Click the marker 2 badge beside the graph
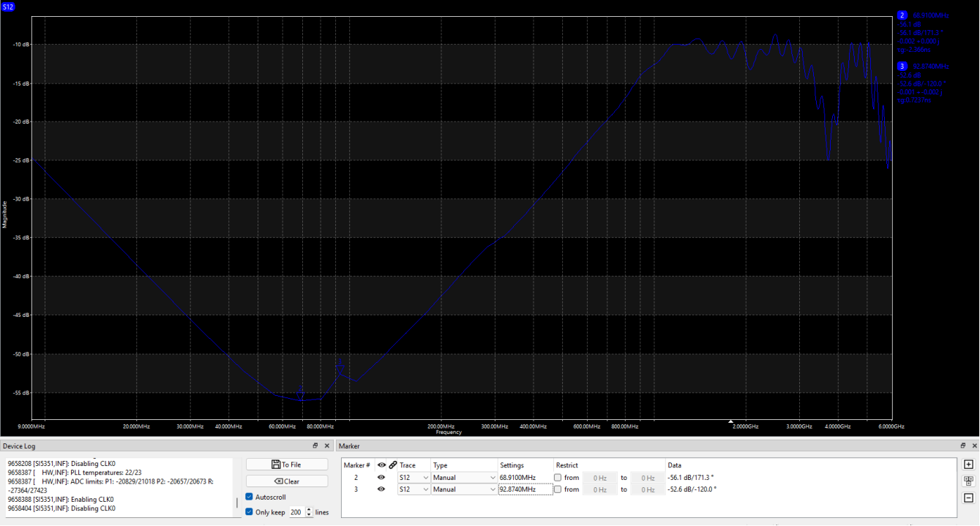The height and width of the screenshot is (526, 980). pyautogui.click(x=902, y=15)
